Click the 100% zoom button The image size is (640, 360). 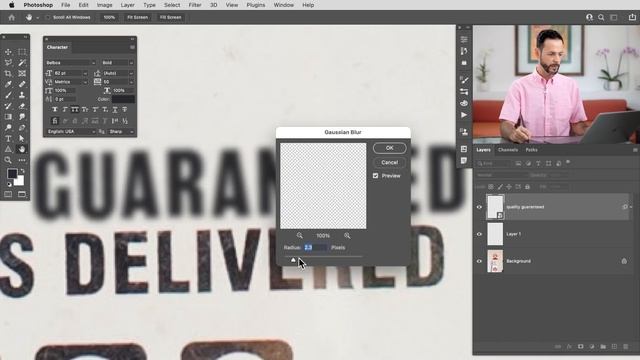[109, 18]
